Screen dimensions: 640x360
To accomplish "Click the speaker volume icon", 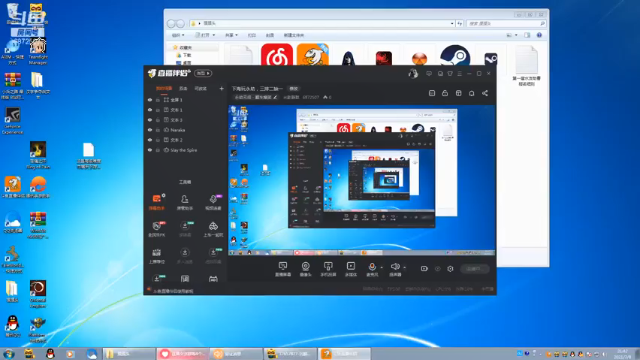I will 395,267.
